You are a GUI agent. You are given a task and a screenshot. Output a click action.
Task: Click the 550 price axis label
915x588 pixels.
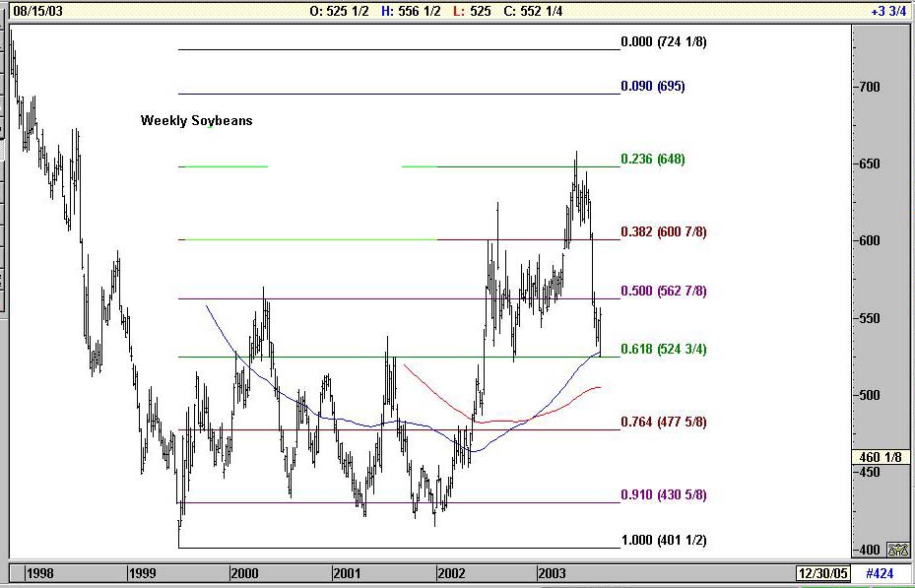point(869,318)
